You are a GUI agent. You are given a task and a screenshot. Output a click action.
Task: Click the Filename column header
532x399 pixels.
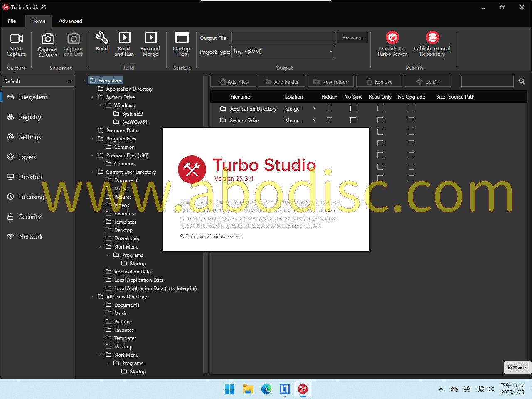click(x=240, y=97)
